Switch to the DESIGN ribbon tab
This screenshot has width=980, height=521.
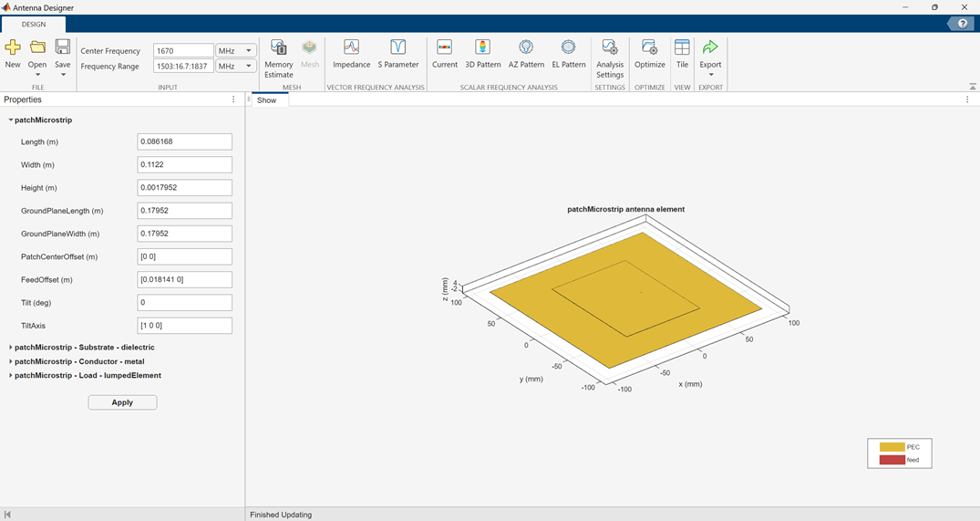[34, 25]
